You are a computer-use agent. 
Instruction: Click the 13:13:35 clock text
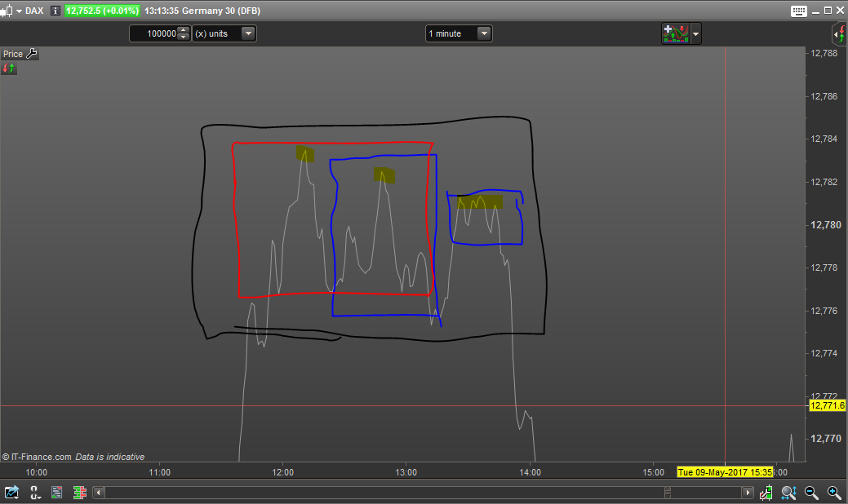[161, 11]
